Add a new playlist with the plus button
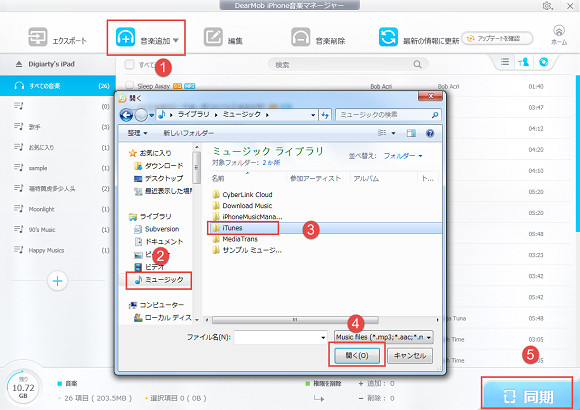580x410 pixels. coord(57,281)
